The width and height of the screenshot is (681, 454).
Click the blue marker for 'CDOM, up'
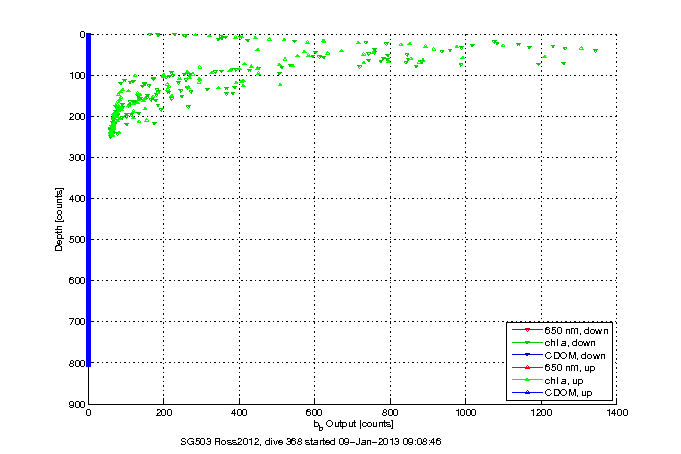[527, 392]
